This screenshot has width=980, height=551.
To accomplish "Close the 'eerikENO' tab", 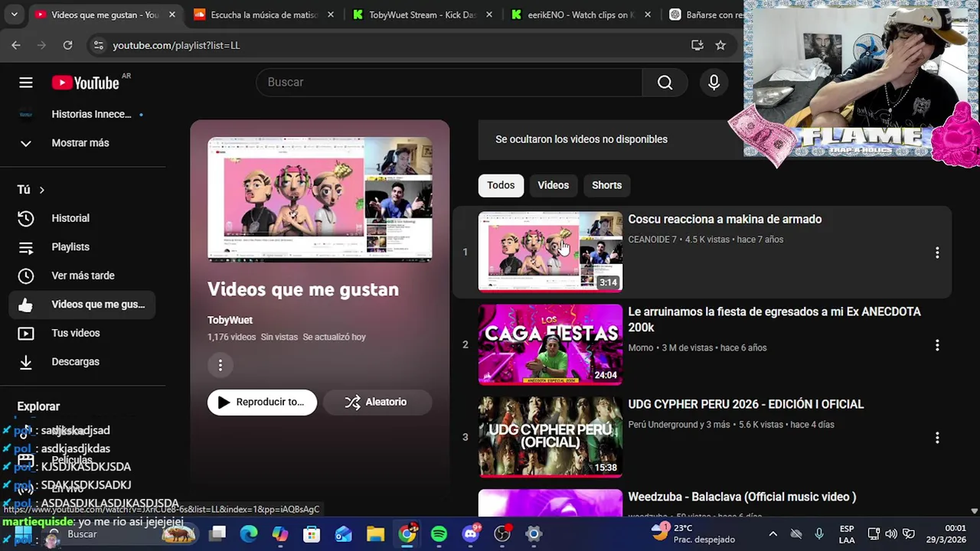I will pos(648,15).
